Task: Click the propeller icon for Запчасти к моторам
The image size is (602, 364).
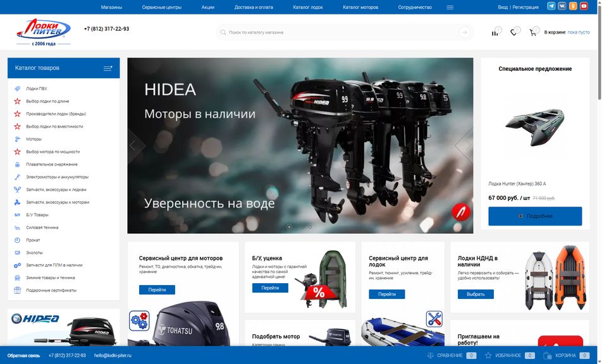Action: pyautogui.click(x=17, y=202)
